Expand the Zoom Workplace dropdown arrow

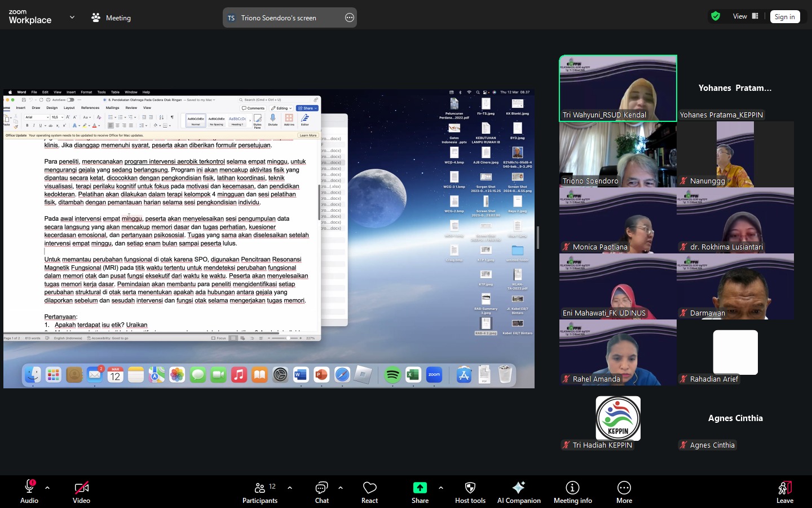tap(72, 17)
